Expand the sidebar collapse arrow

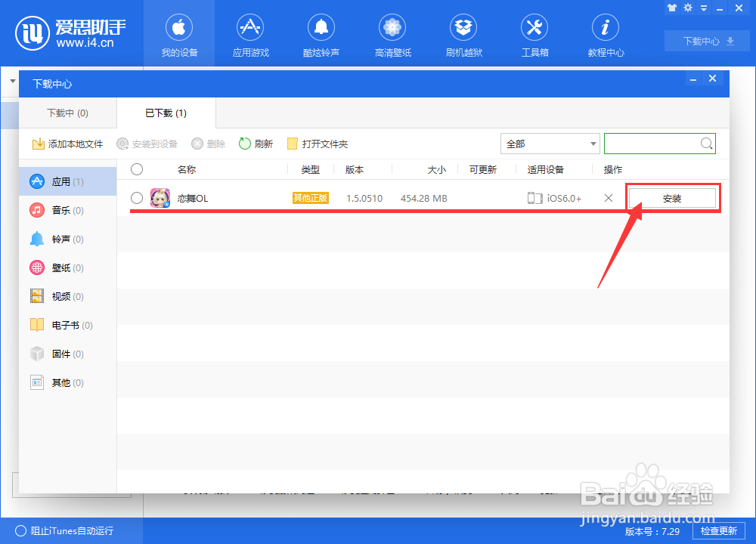coord(12,79)
